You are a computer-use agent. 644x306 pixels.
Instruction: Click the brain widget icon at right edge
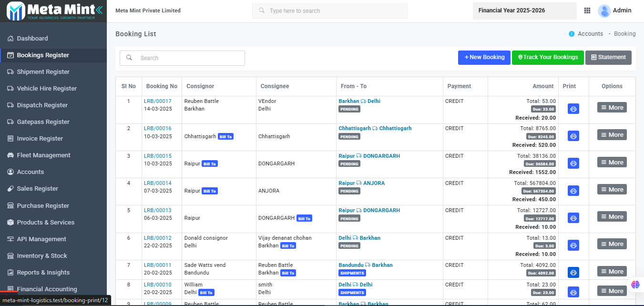coord(635,284)
